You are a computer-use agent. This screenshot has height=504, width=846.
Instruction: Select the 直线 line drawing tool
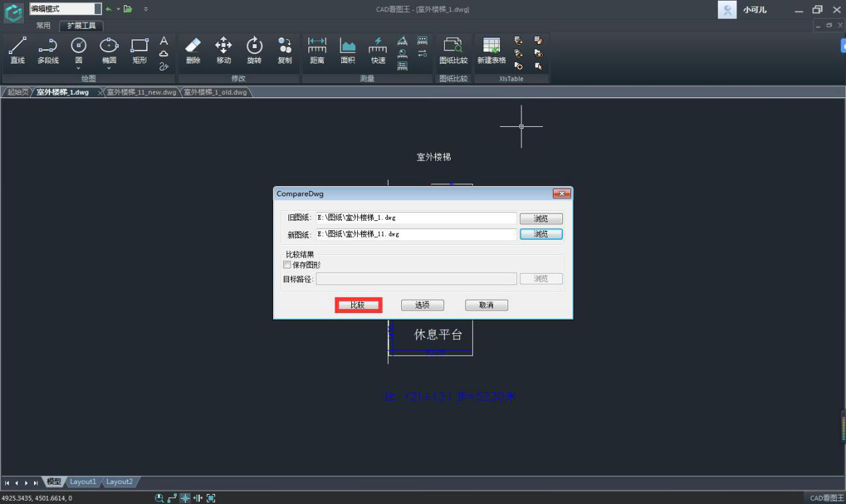coord(17,51)
